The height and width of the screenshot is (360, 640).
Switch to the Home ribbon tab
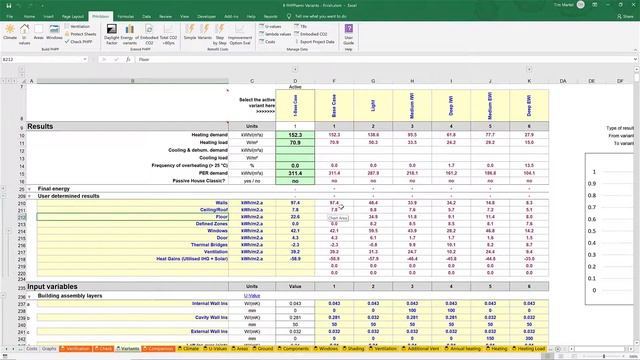coord(29,16)
